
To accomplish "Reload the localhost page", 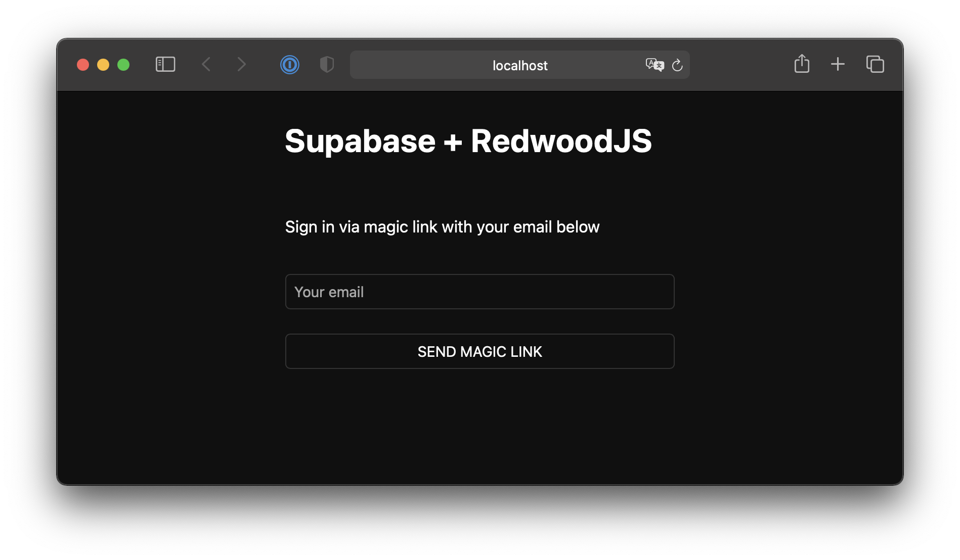I will (678, 65).
